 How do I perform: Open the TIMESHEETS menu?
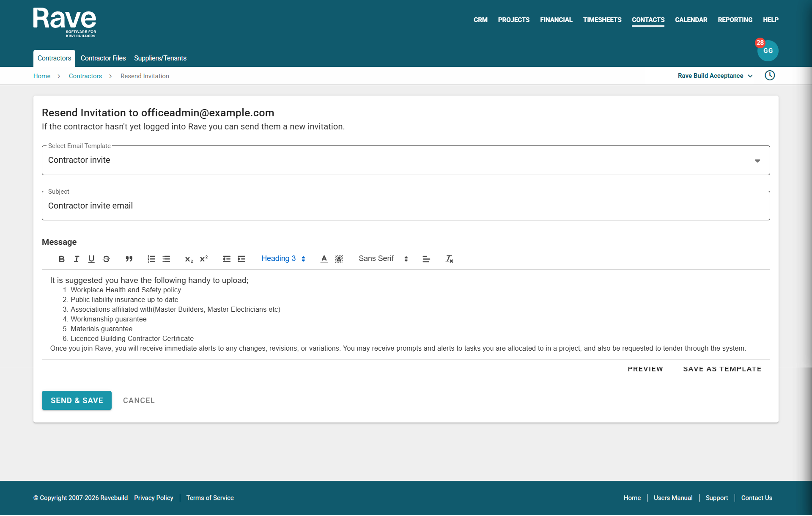point(602,20)
